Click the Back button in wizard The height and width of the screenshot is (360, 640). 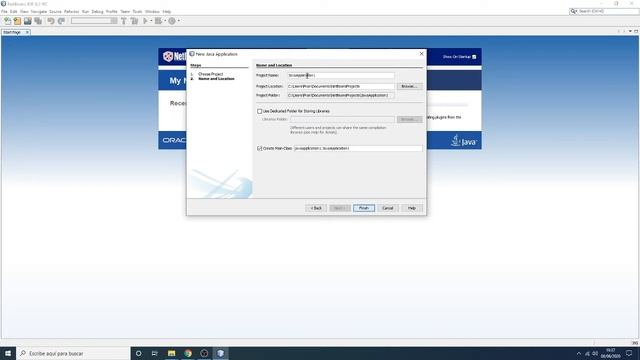pyautogui.click(x=316, y=208)
